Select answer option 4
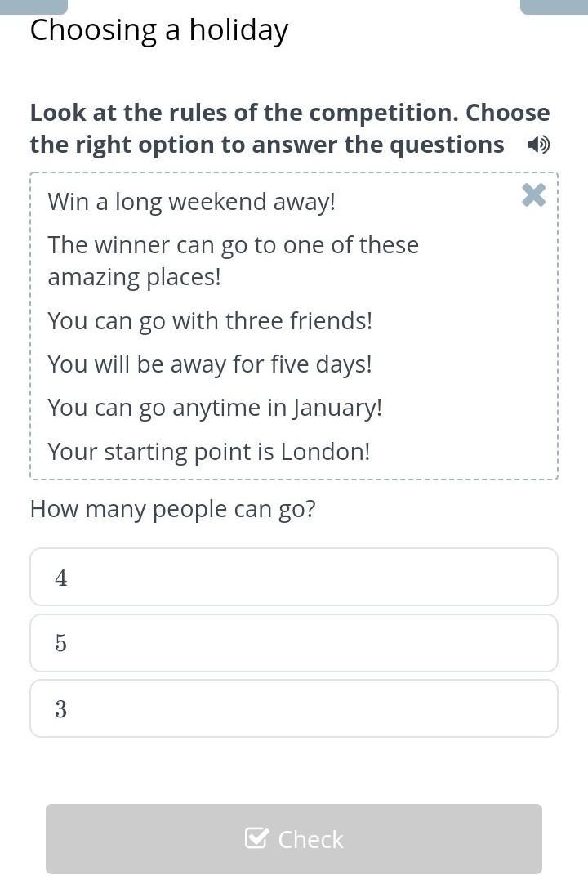588x884 pixels. [x=294, y=577]
